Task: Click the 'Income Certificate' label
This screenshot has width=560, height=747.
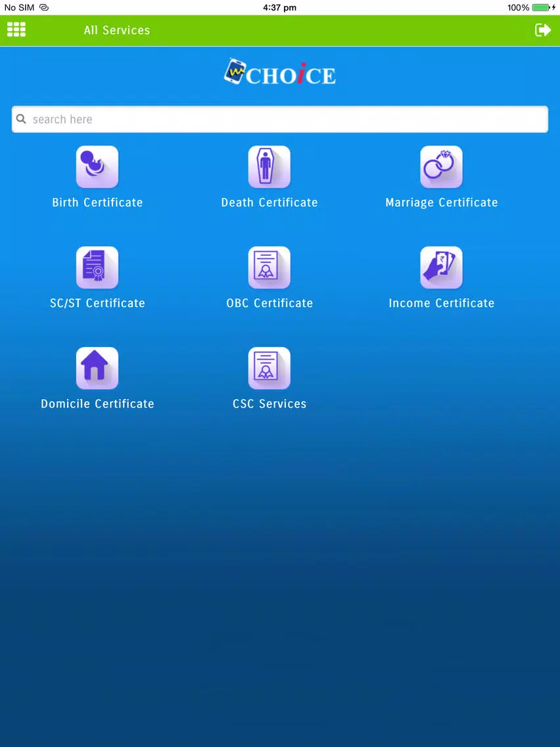Action: tap(442, 303)
